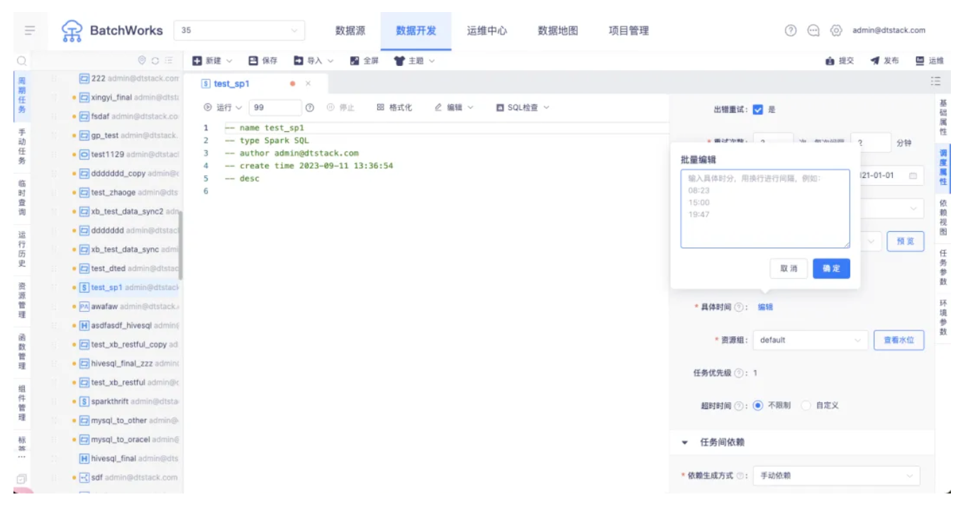Switch to 数据源 top navigation tab

(x=350, y=30)
